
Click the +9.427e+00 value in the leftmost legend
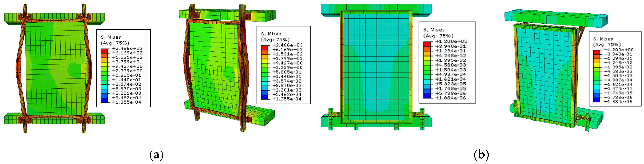tap(127, 66)
